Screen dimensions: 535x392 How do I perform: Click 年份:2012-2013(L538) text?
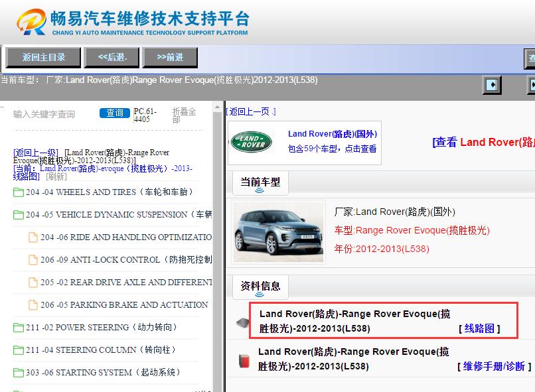[x=382, y=249]
